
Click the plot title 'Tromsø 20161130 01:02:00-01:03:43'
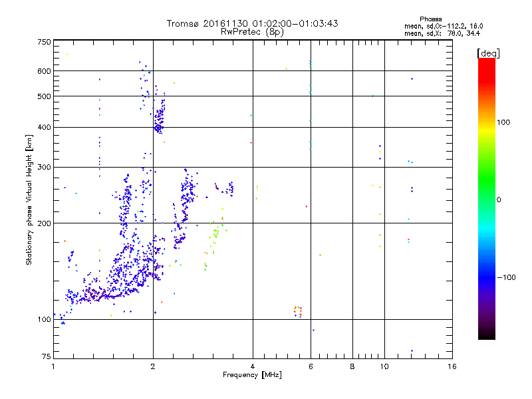click(x=252, y=23)
